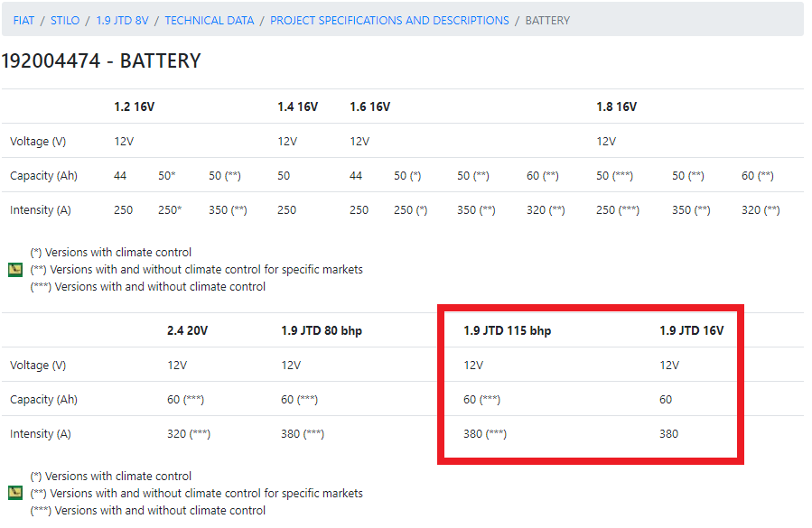Select the page heading 192004474 - BATTERY
This screenshot has height=528, width=812.
(x=101, y=61)
